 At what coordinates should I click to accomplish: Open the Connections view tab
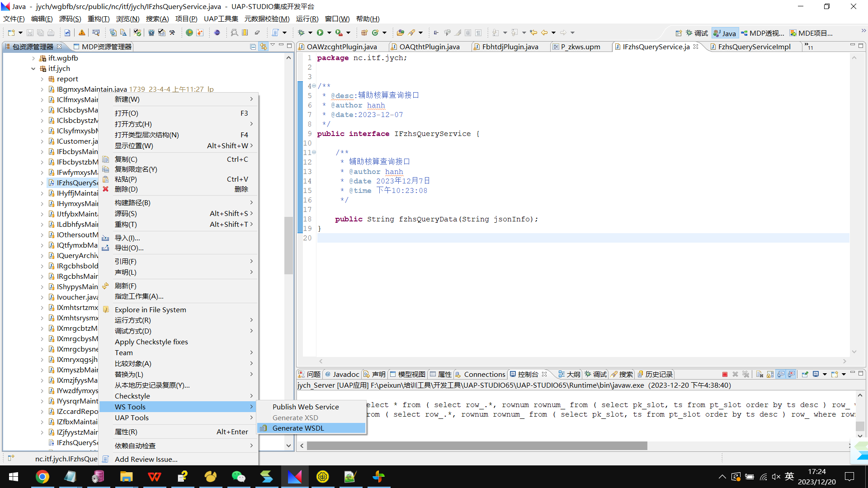(x=480, y=374)
